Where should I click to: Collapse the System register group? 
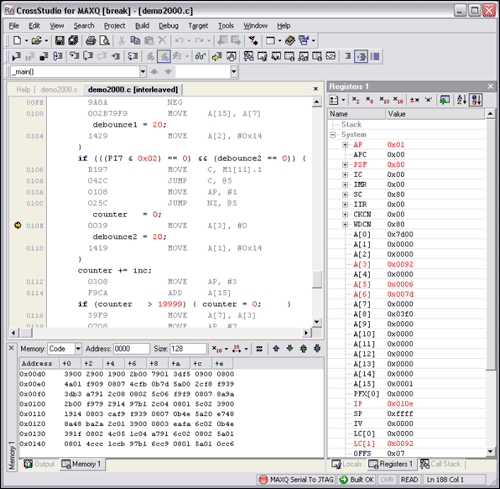click(333, 135)
